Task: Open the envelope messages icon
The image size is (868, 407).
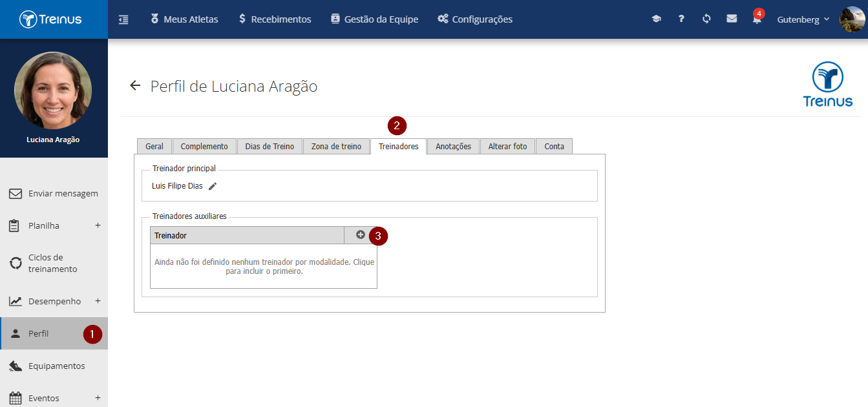Action: [x=732, y=19]
